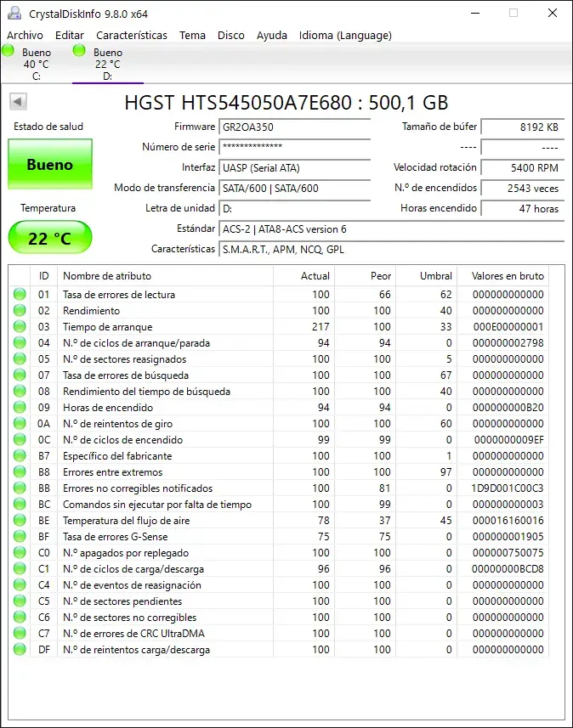Click the masked Número de serie field

(295, 147)
